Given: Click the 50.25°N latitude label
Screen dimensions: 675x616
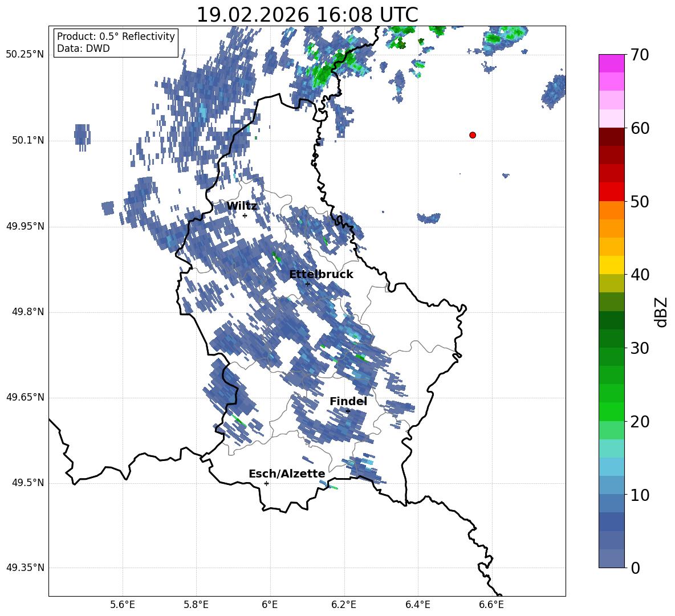Looking at the screenshot, I should 25,55.
